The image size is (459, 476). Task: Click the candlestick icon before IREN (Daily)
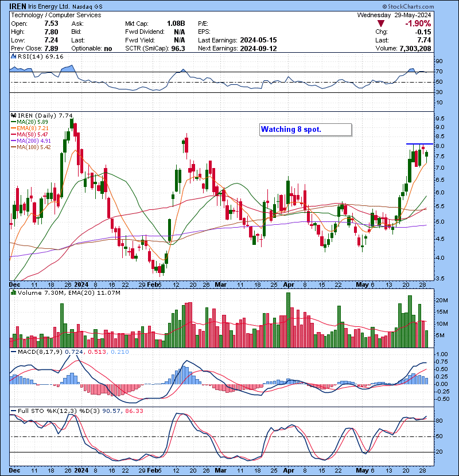pos(13,116)
